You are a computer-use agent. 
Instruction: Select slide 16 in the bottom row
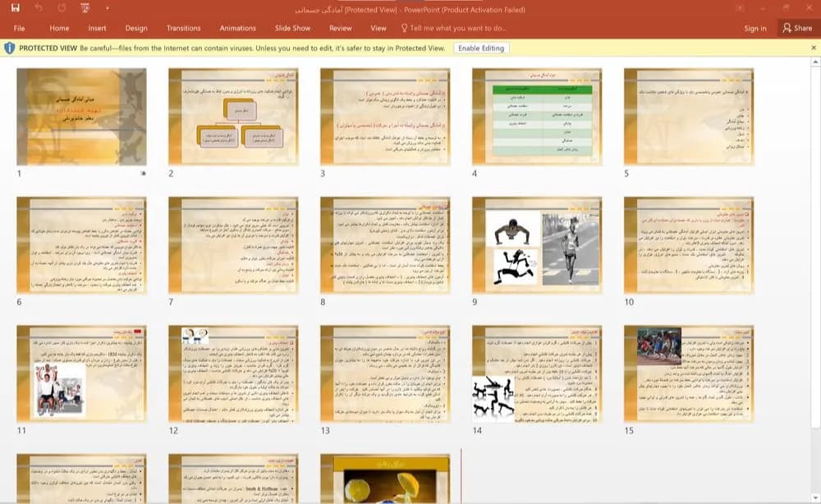[81, 479]
